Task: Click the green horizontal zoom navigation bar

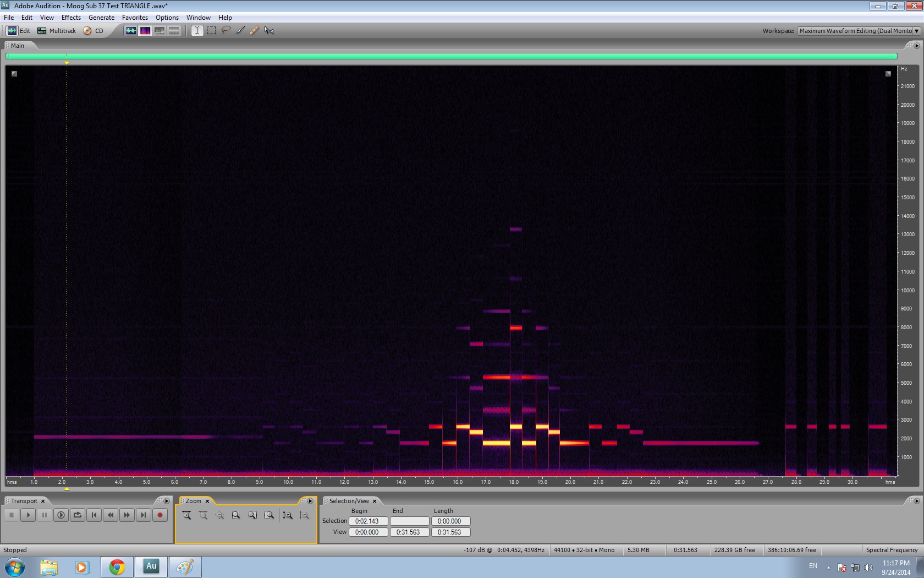Action: pyautogui.click(x=451, y=56)
